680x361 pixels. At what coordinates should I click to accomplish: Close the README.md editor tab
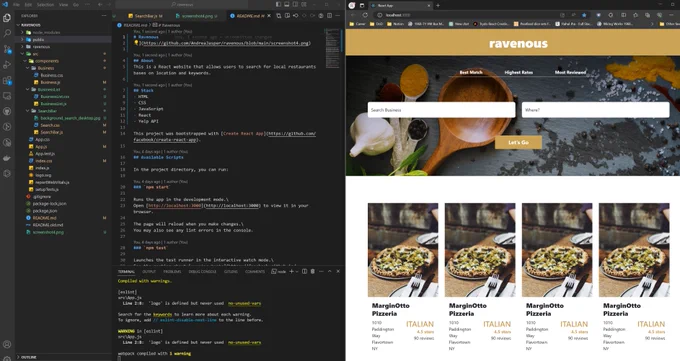point(269,16)
